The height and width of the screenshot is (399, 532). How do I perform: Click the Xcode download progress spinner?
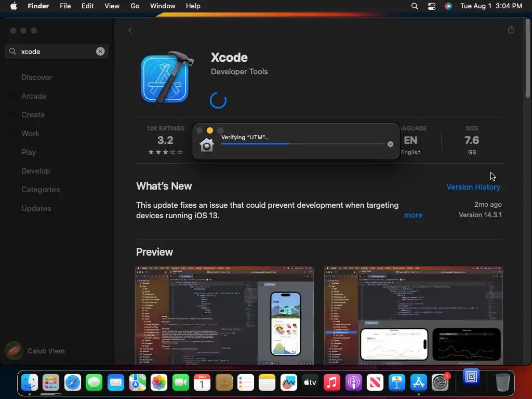coord(218,100)
